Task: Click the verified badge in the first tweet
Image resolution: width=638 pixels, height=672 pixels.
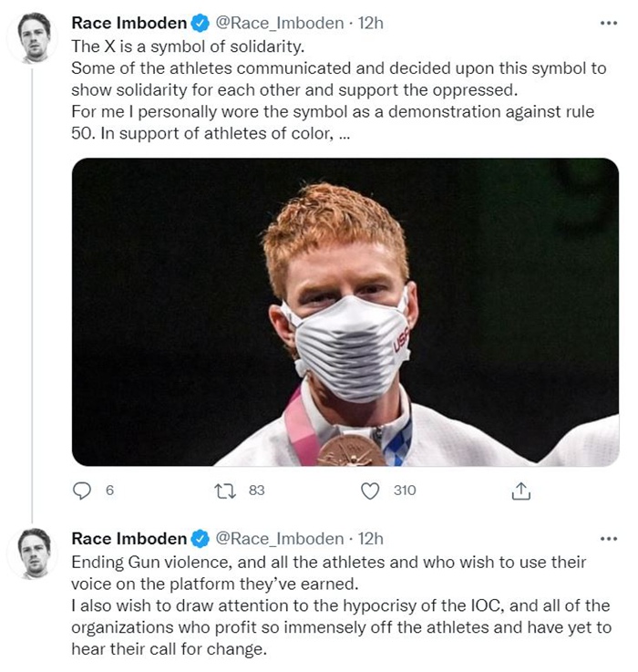Action: (x=200, y=23)
